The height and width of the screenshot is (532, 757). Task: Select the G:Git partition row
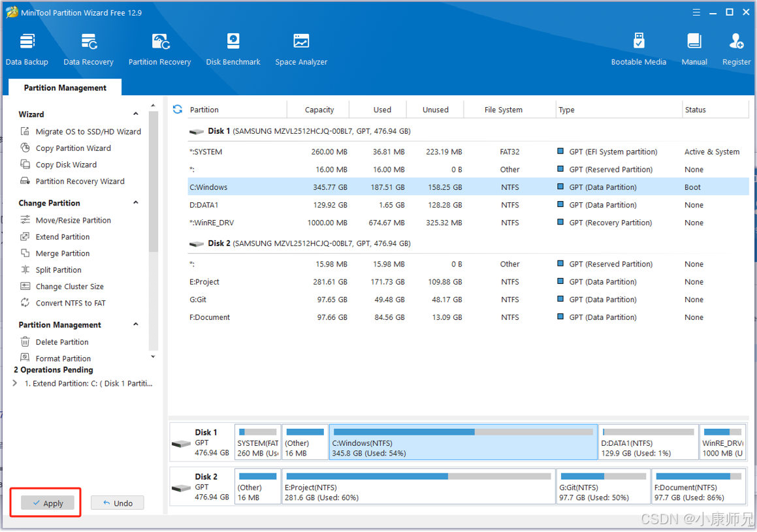(x=468, y=300)
